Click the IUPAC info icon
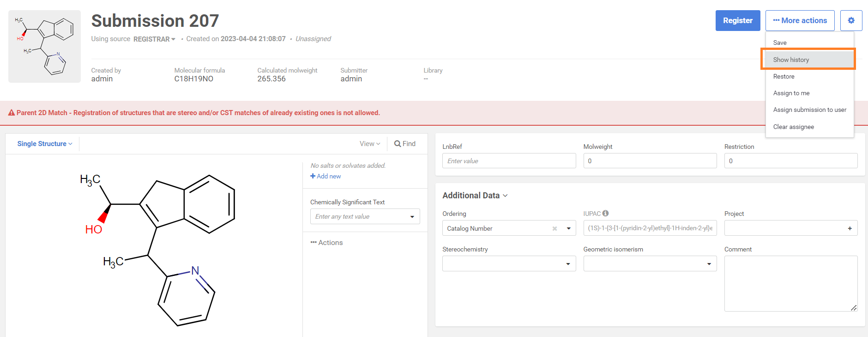 pyautogui.click(x=605, y=214)
